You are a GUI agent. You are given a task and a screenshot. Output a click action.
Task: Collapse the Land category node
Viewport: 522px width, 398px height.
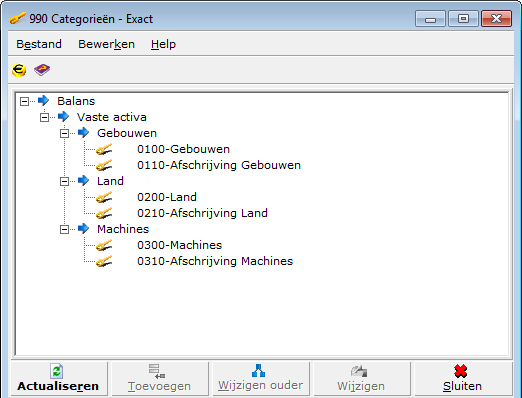point(64,181)
